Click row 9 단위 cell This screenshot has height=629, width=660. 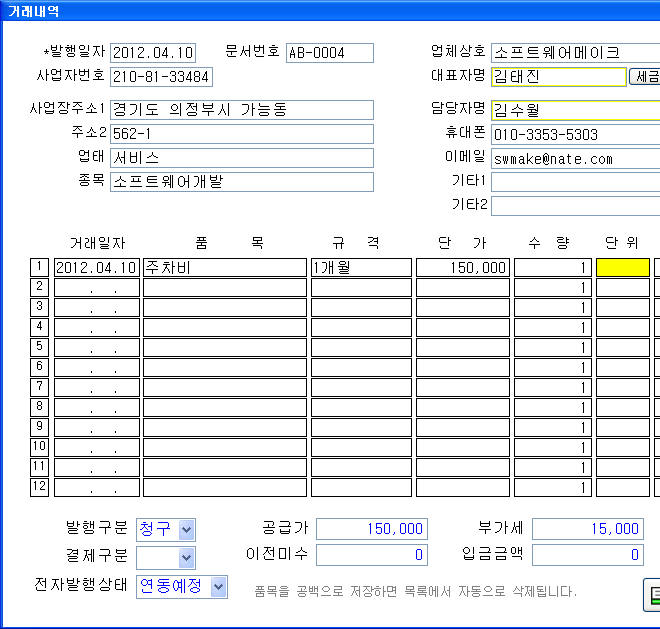click(x=623, y=428)
